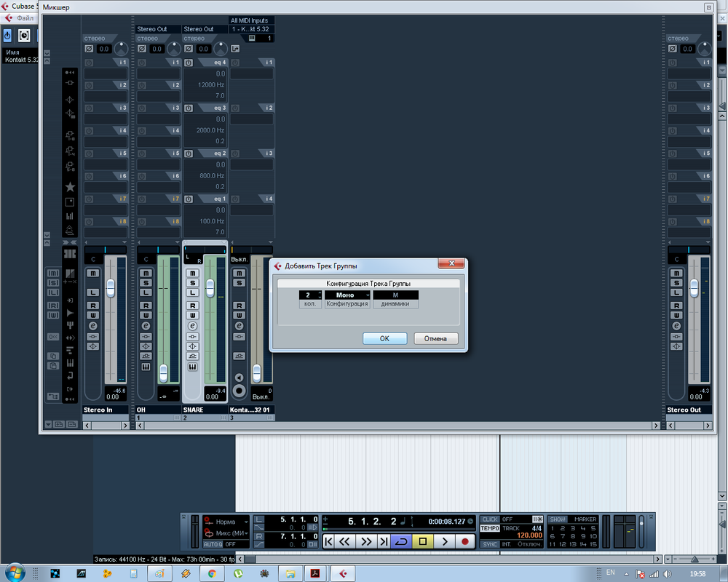Click the global Read-all automation button

(x=53, y=306)
